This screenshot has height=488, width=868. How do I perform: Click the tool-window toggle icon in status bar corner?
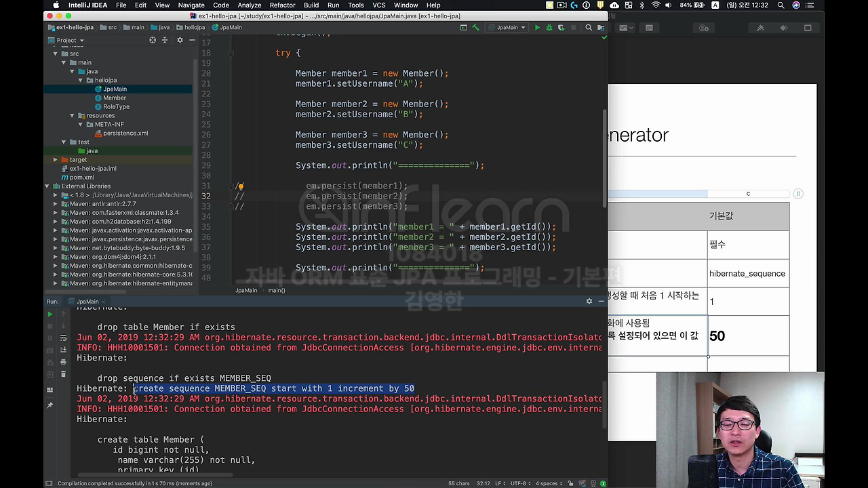point(49,483)
